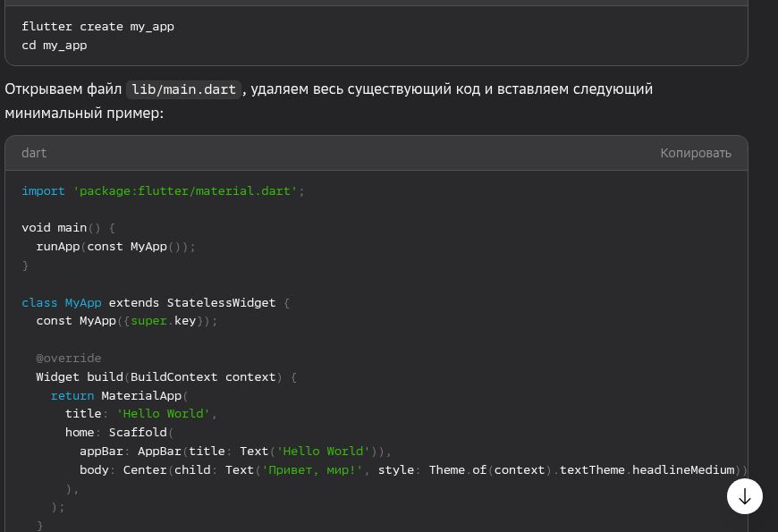Click the 'flutter create my_app' command line
Viewport: 778px width, 532px height.
(97, 27)
